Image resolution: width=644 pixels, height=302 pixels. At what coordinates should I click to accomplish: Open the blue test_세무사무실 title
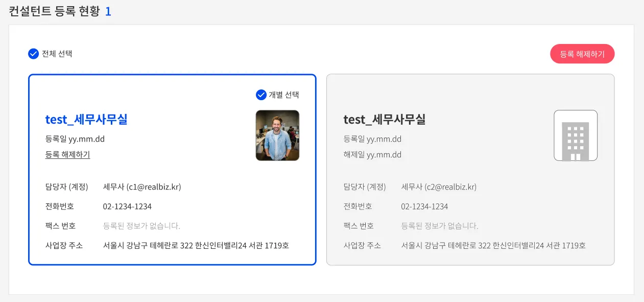point(86,120)
